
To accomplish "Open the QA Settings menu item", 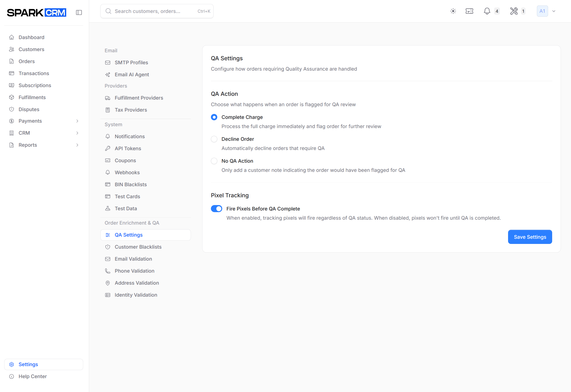I will (145, 235).
